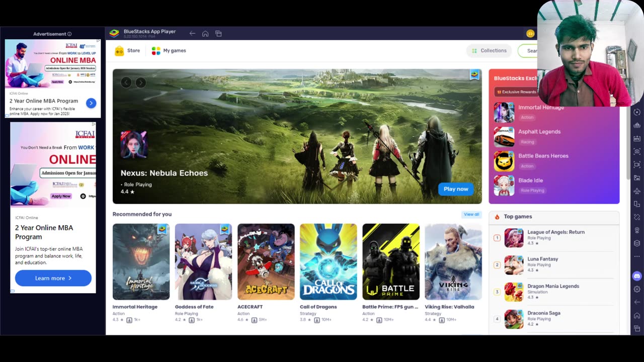The width and height of the screenshot is (644, 362).
Task: Open League of Angels: Return top game
Action: (553, 238)
